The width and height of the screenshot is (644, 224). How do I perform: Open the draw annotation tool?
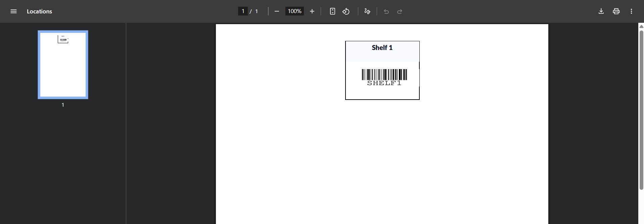coord(367,11)
